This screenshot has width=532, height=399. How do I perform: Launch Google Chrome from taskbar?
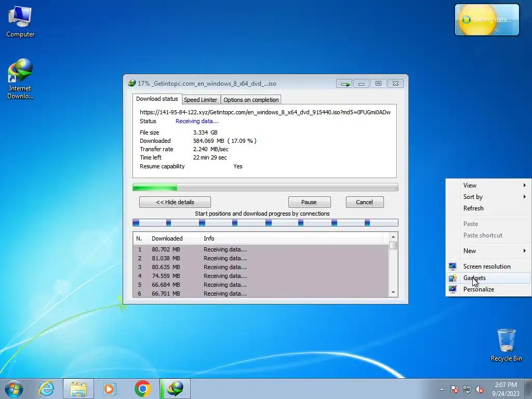142,389
